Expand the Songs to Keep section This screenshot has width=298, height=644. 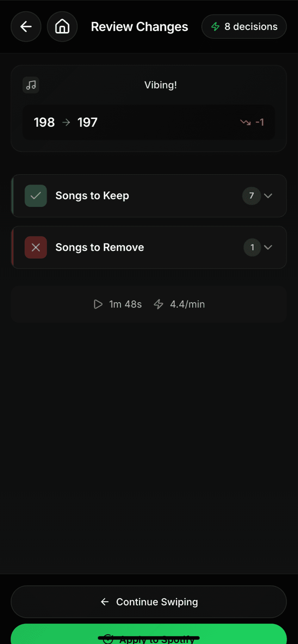(x=268, y=196)
